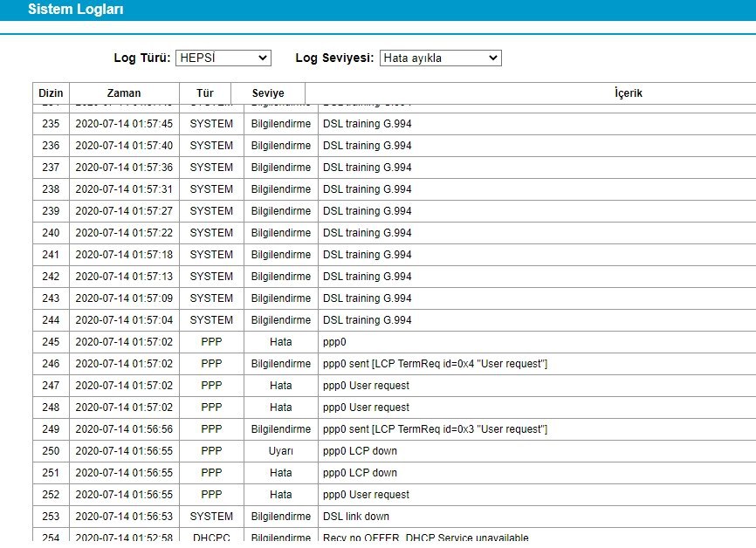Click the "DSL link down" log message
This screenshot has width=756, height=548.
pos(355,517)
